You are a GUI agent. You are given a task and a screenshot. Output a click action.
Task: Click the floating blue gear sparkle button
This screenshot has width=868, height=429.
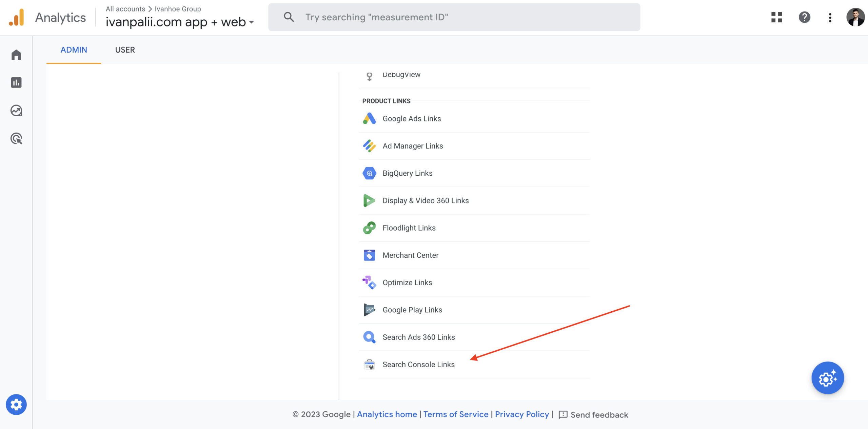[x=827, y=377]
